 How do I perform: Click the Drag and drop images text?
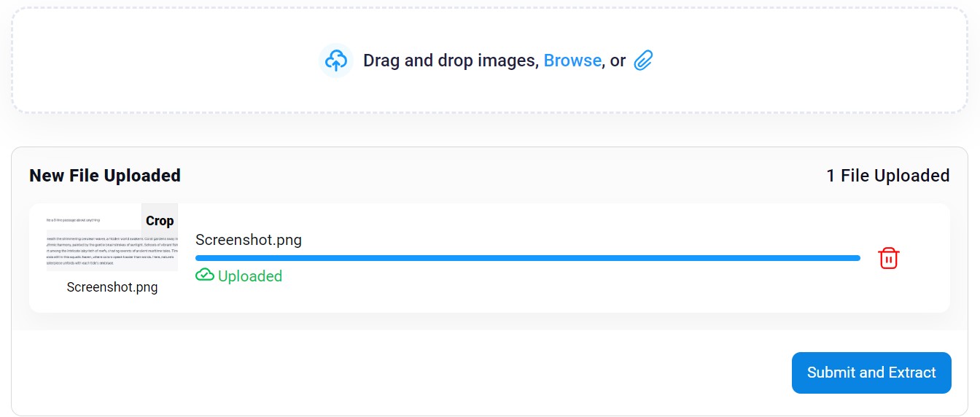point(451,61)
